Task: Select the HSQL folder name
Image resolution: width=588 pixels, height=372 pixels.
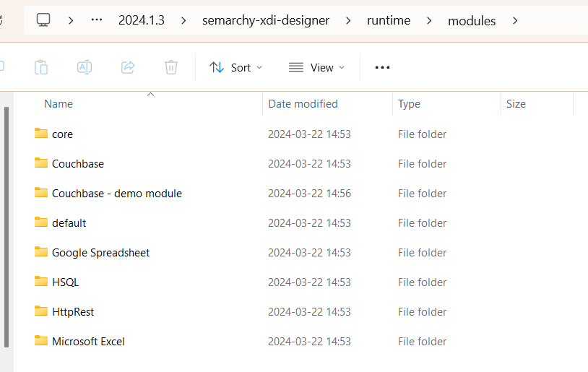Action: click(x=65, y=282)
